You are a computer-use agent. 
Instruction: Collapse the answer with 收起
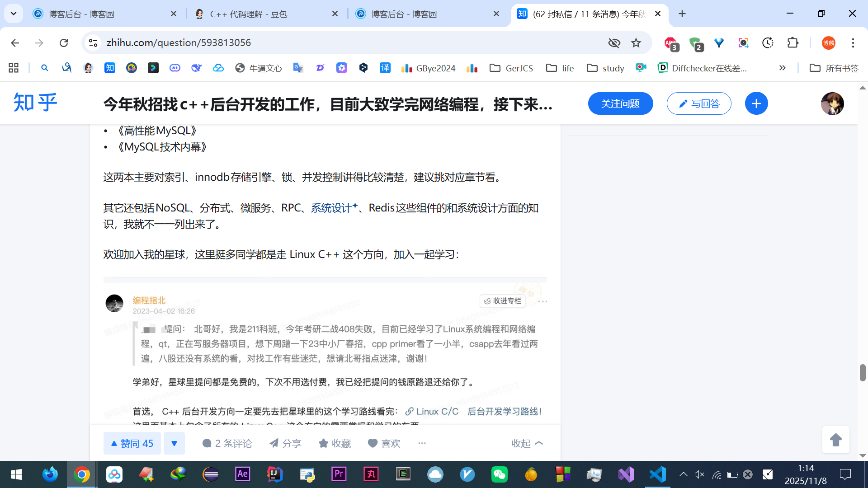(527, 443)
